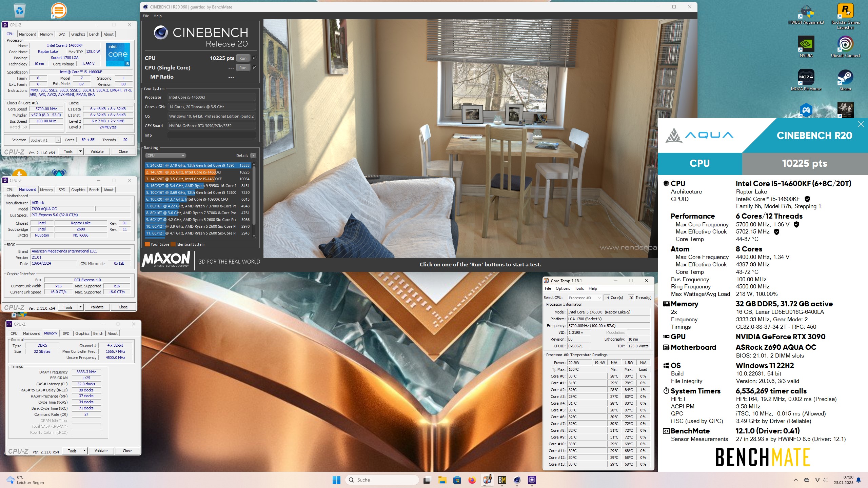868x488 pixels.
Task: Close the BenchMate result overlay
Action: click(861, 124)
